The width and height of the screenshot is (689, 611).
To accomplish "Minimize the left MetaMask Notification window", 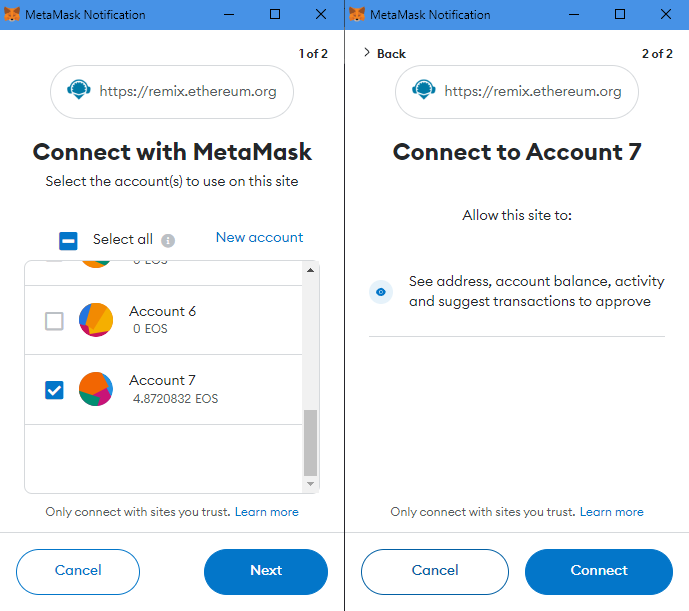I will pyautogui.click(x=229, y=15).
